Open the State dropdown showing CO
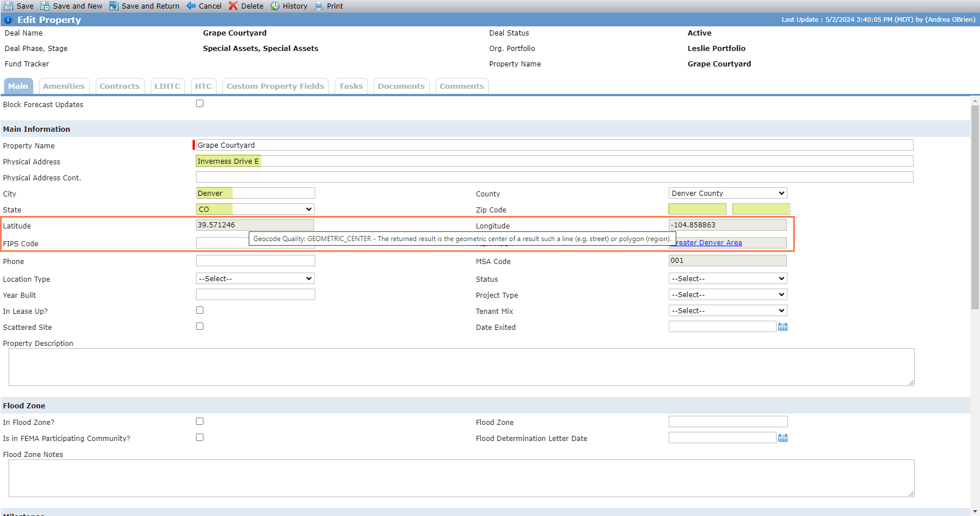Screen dimensions: 980x516 point(255,209)
